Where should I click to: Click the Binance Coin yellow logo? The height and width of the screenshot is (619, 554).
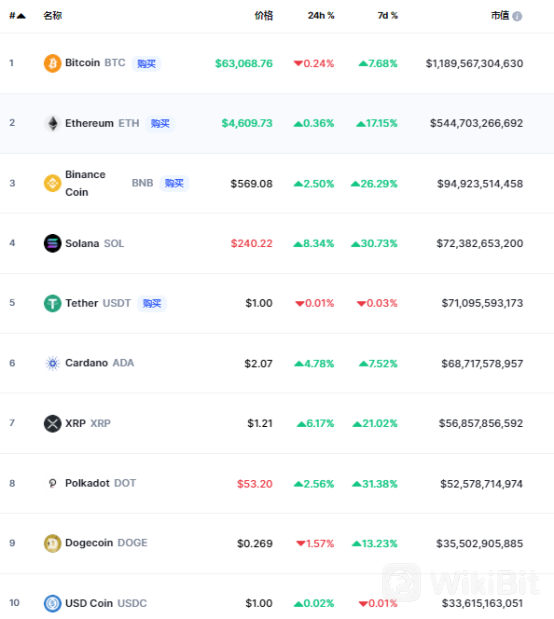tap(53, 183)
